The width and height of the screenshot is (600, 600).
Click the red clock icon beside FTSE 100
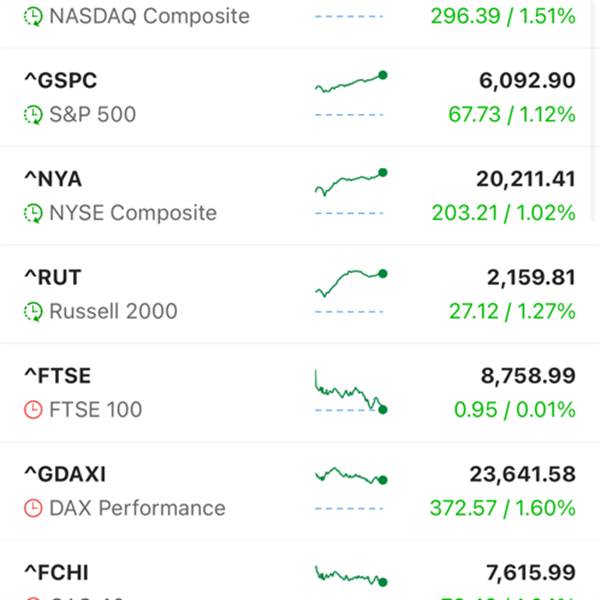33,410
